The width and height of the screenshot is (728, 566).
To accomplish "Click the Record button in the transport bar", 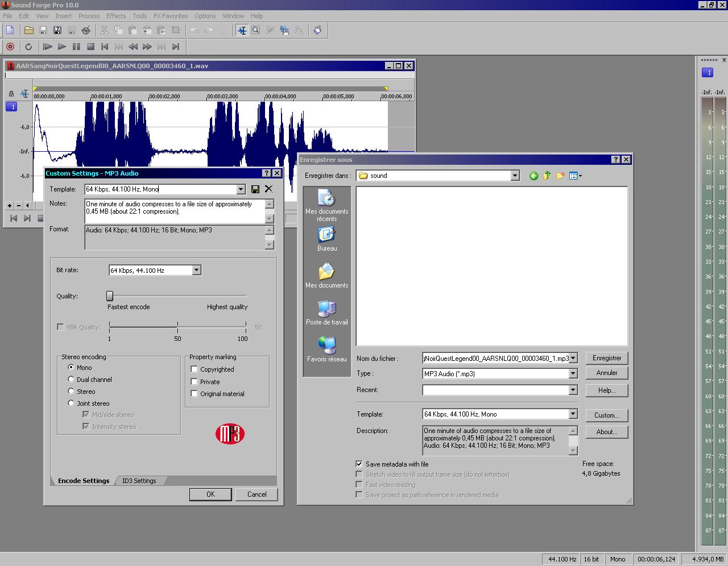I will (x=10, y=47).
